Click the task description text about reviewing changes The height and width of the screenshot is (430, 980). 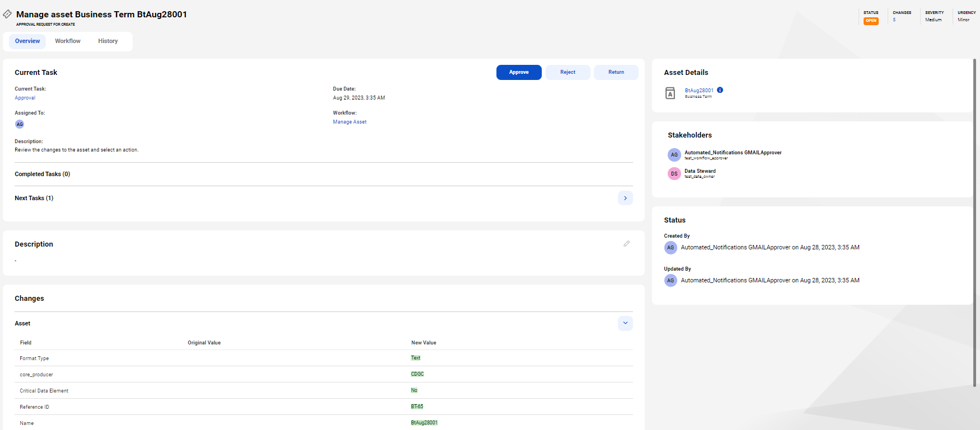click(x=77, y=150)
